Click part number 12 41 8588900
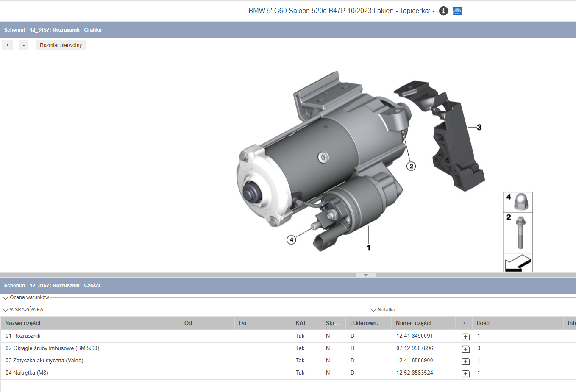Image resolution: width=576 pixels, height=392 pixels. click(415, 361)
